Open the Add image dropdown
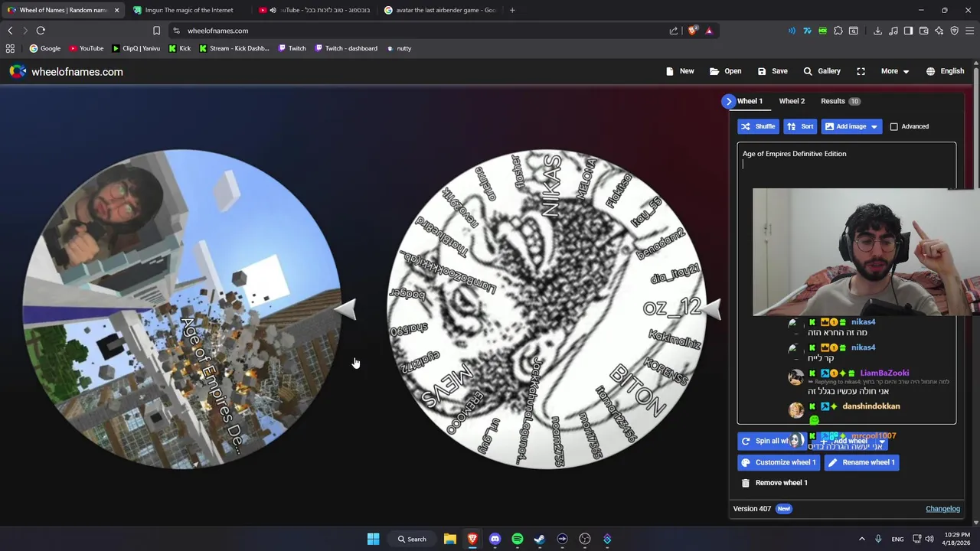Image resolution: width=980 pixels, height=551 pixels. (x=851, y=126)
